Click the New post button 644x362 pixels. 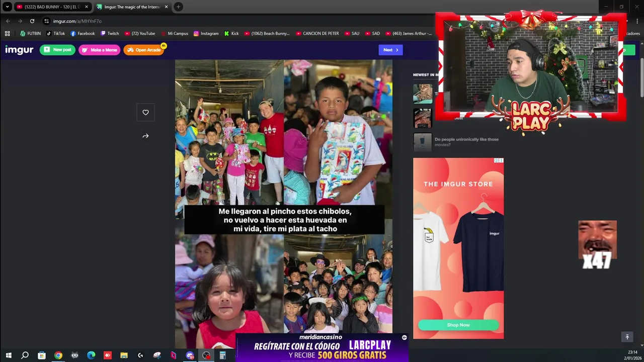point(57,50)
